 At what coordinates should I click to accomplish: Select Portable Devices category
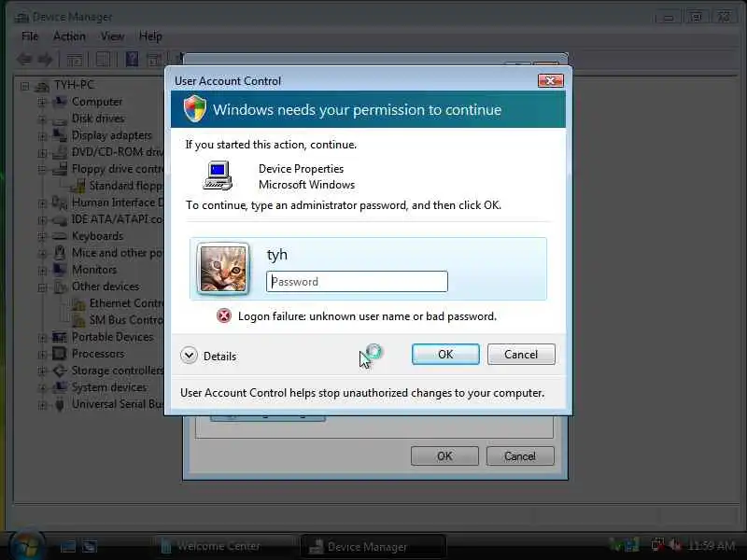(113, 337)
